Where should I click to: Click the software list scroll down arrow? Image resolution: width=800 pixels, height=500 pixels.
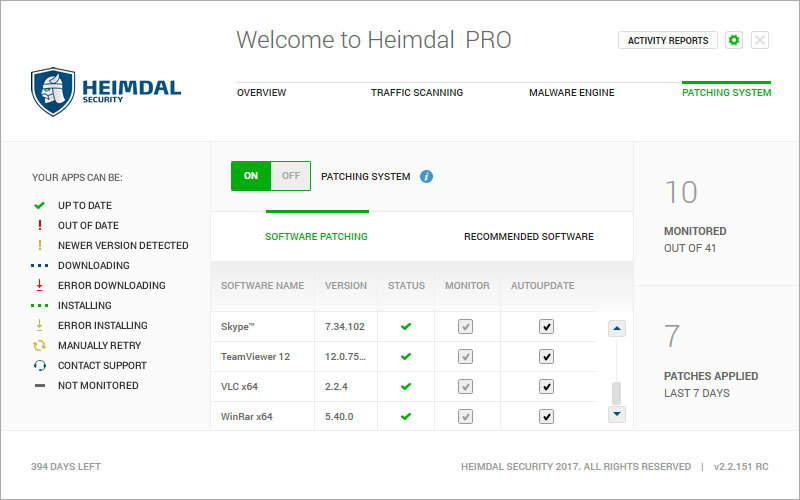point(617,414)
